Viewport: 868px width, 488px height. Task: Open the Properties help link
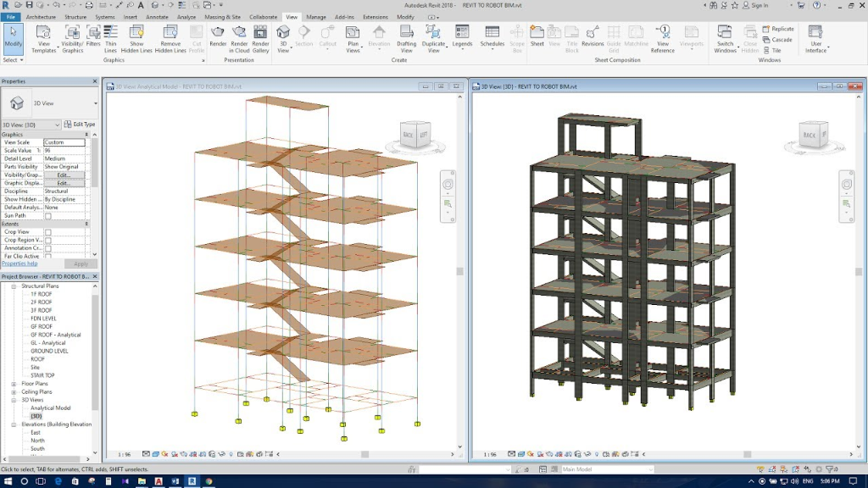(19, 264)
